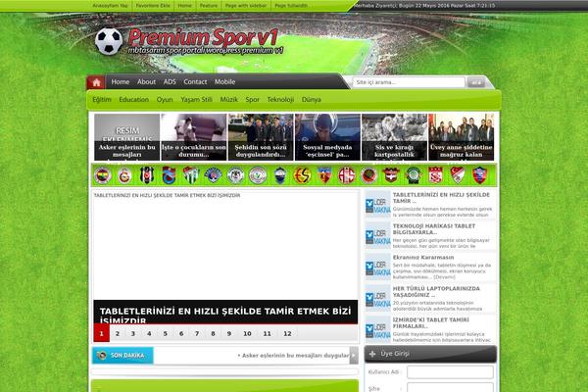Open the Şehidin son sözü thumbnail
Image resolution: width=588 pixels, height=392 pixels.
click(261, 137)
